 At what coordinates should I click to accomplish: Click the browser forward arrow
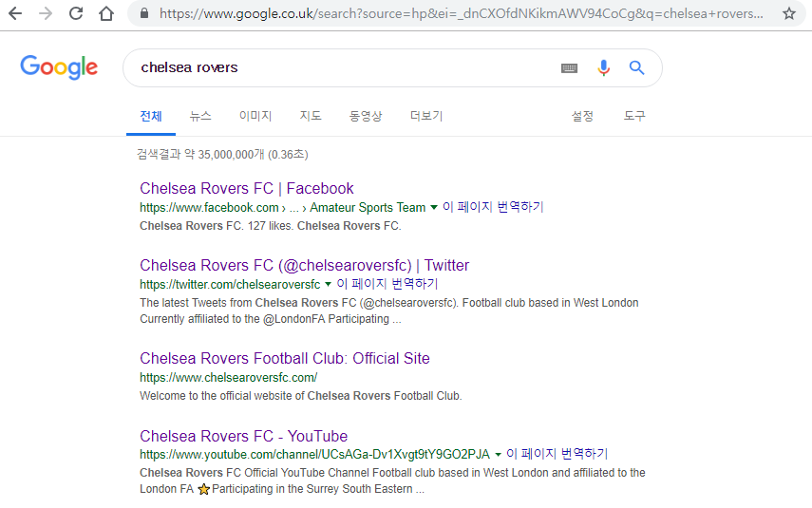point(46,13)
